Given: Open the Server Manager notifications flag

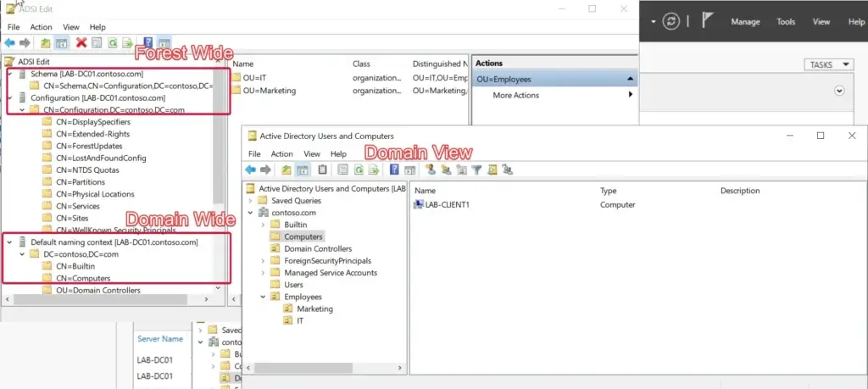Looking at the screenshot, I should [x=708, y=21].
